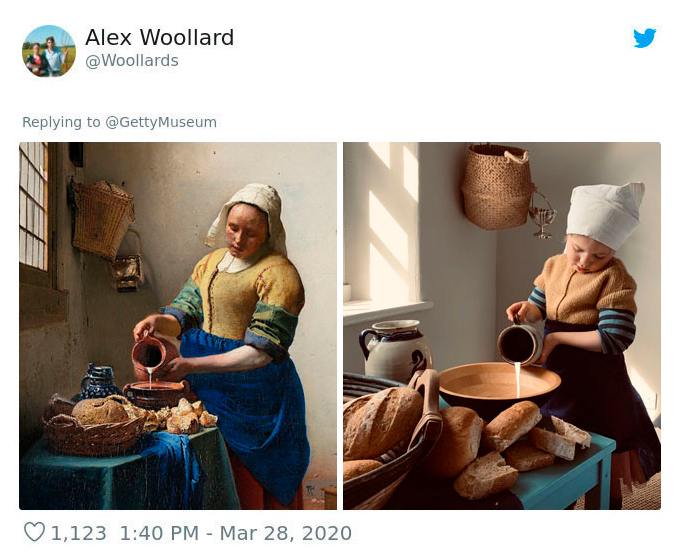Click the Twitter bird logo
This screenshot has height=560, width=680.
[644, 38]
